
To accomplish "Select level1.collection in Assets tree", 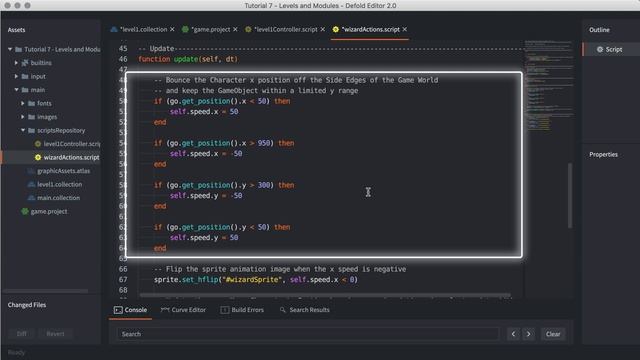I will pos(60,184).
